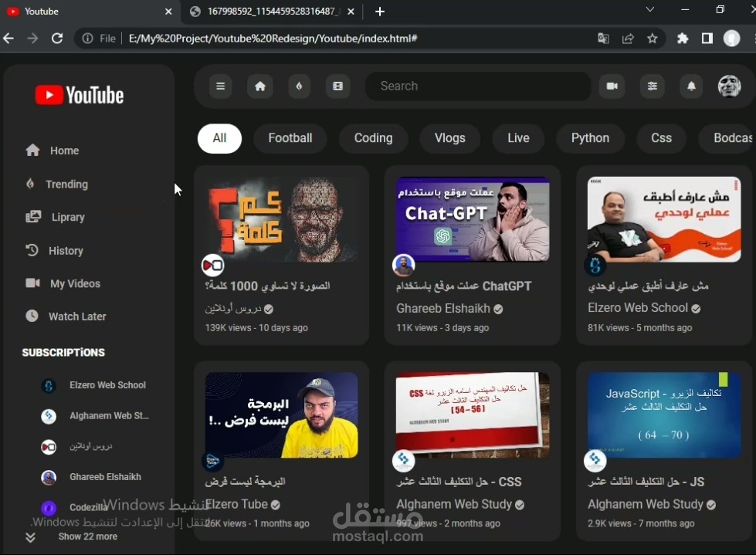
Task: Click the browser address bar URL
Action: pyautogui.click(x=273, y=38)
